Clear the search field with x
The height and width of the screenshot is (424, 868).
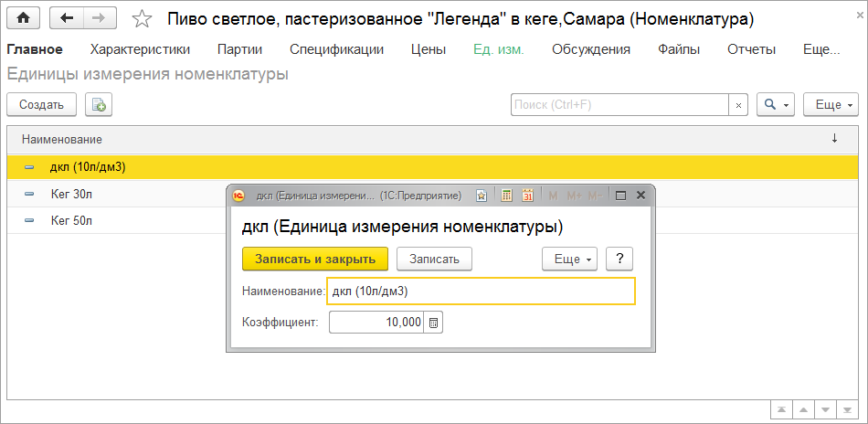tap(738, 105)
